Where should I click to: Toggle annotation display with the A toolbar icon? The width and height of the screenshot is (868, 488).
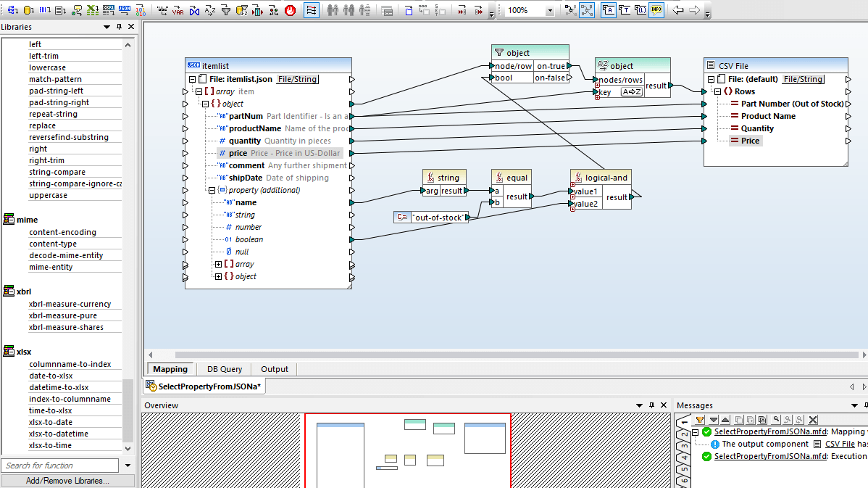click(608, 10)
